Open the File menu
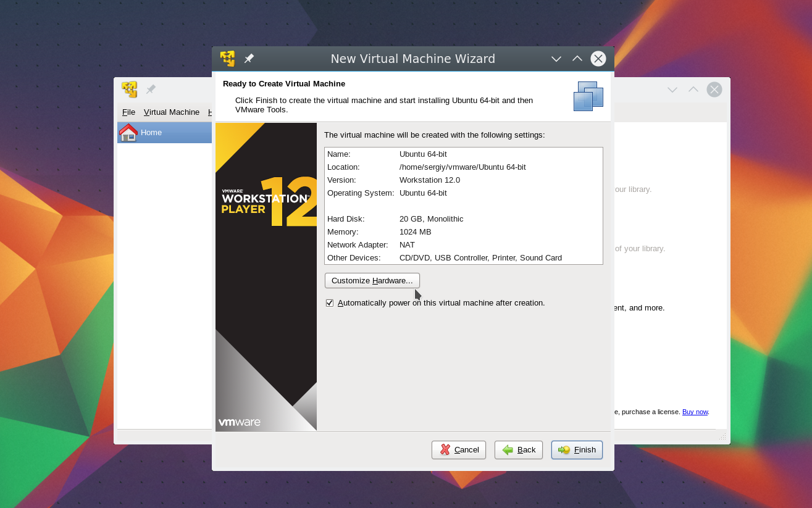 click(128, 112)
